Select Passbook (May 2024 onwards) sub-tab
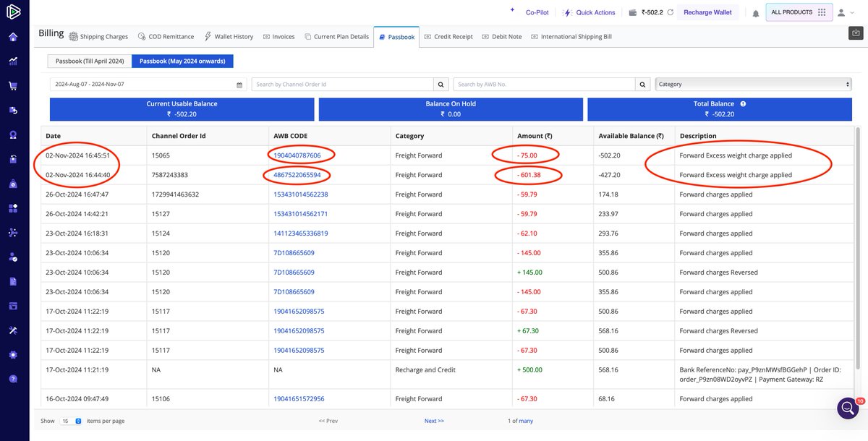868x441 pixels. tap(182, 61)
